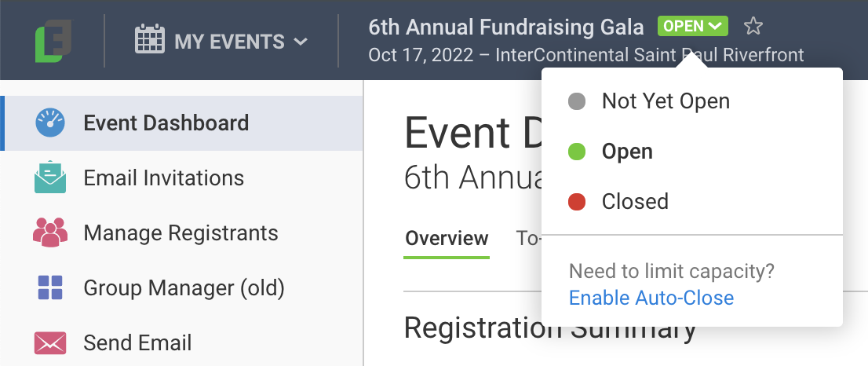Open Email Invitations in the sidebar
Viewport: 868px width, 366px height.
pos(163,178)
